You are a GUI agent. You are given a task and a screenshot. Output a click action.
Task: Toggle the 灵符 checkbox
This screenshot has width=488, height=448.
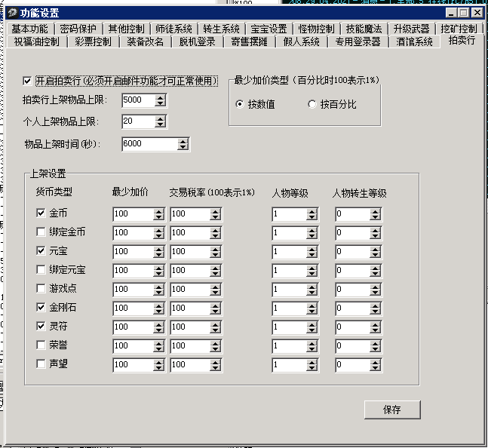point(41,326)
